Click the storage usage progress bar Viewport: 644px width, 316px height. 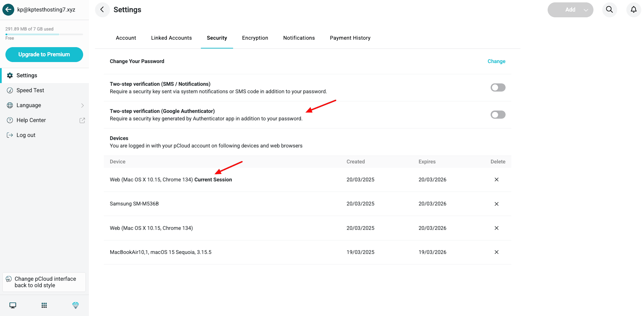pyautogui.click(x=44, y=34)
